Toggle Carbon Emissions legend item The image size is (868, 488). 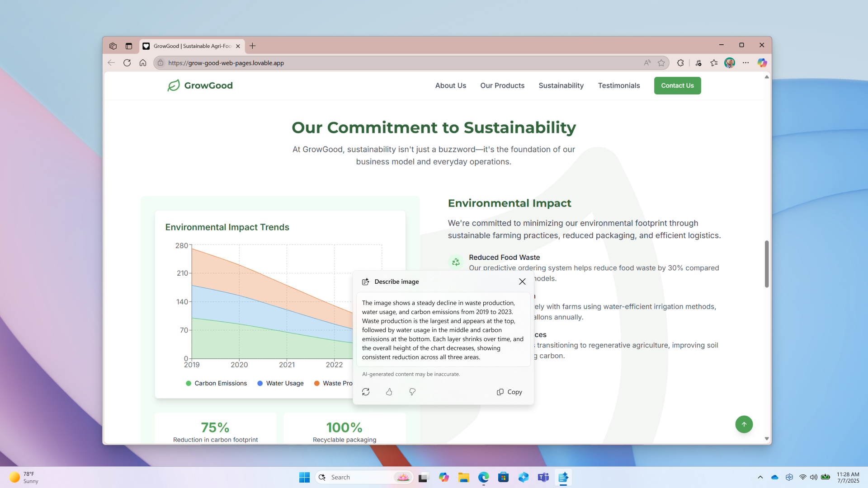coord(216,383)
